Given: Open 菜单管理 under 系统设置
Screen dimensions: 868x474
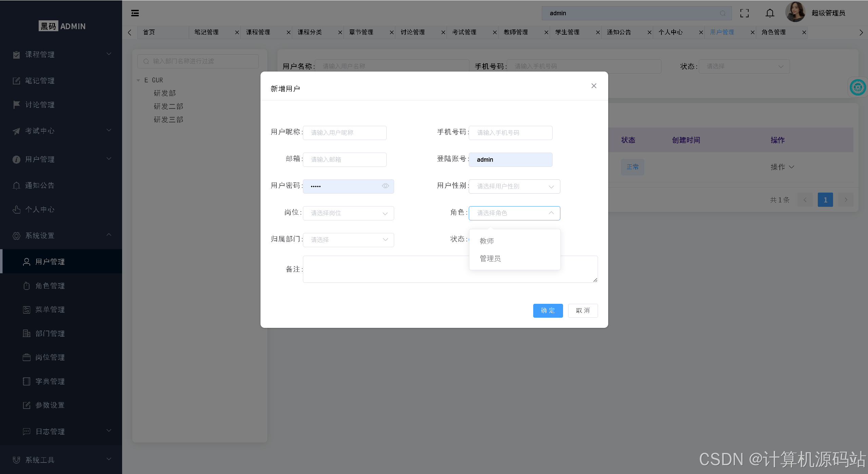Looking at the screenshot, I should tap(50, 309).
